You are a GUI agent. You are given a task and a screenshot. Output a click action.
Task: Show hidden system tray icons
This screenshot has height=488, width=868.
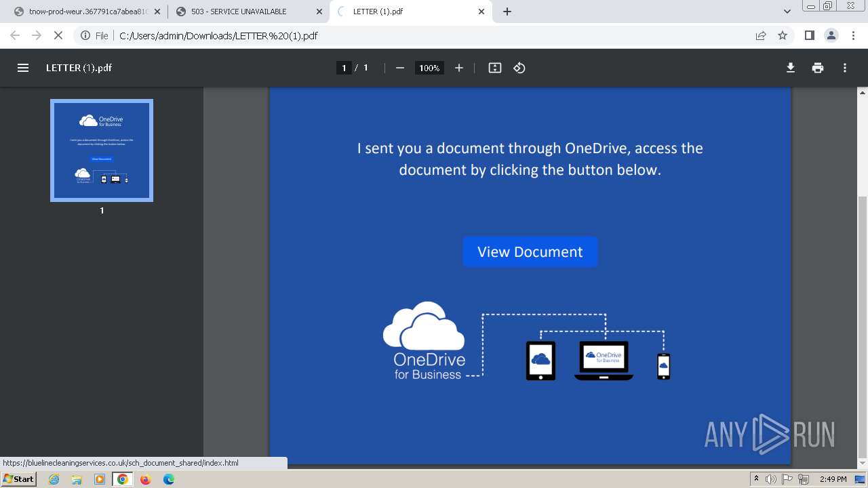(x=756, y=479)
